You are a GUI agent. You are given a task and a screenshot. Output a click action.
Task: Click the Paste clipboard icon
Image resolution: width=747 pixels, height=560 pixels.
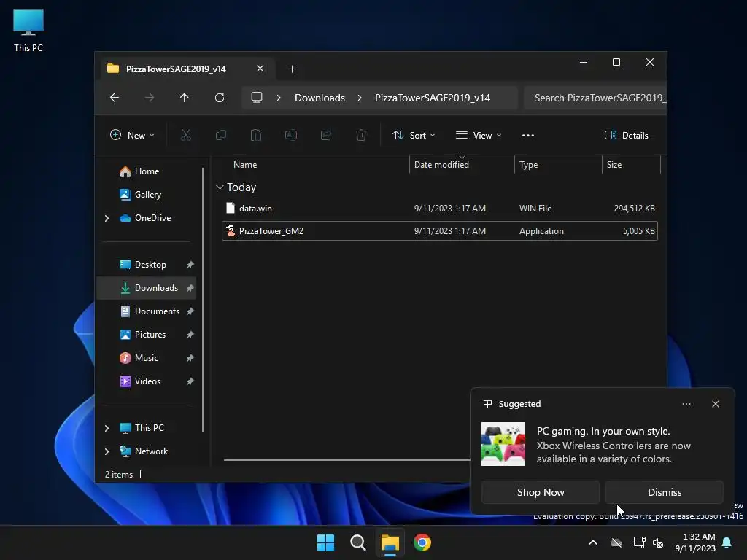(x=256, y=135)
